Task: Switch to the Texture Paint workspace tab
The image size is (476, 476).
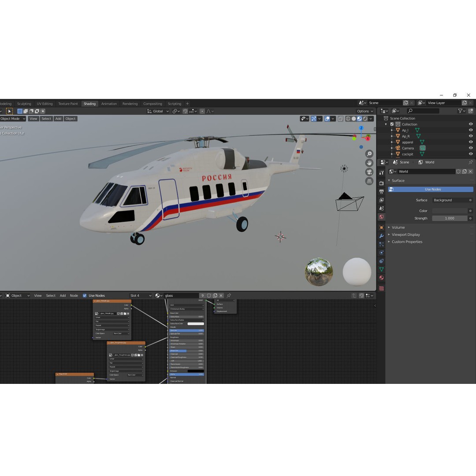Action: pos(68,104)
